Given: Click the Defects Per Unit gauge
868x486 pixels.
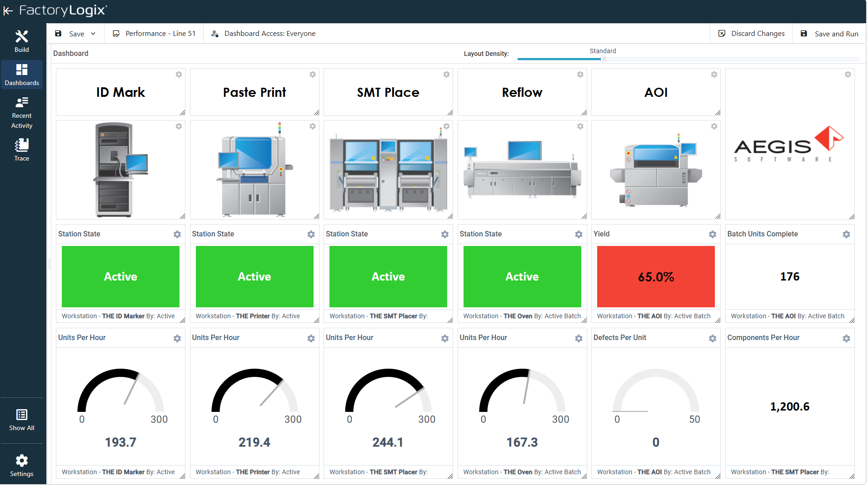Looking at the screenshot, I should [656, 391].
